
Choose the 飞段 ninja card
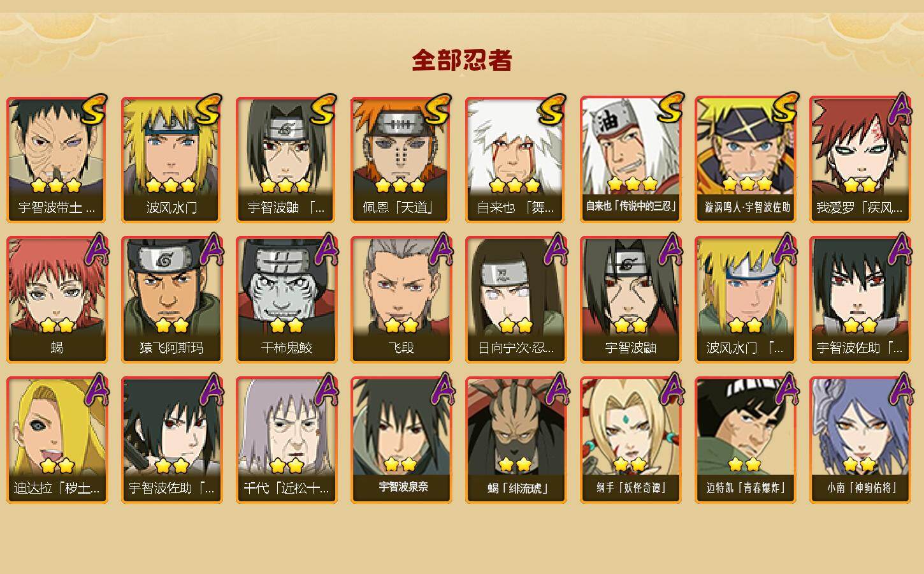pyautogui.click(x=401, y=300)
